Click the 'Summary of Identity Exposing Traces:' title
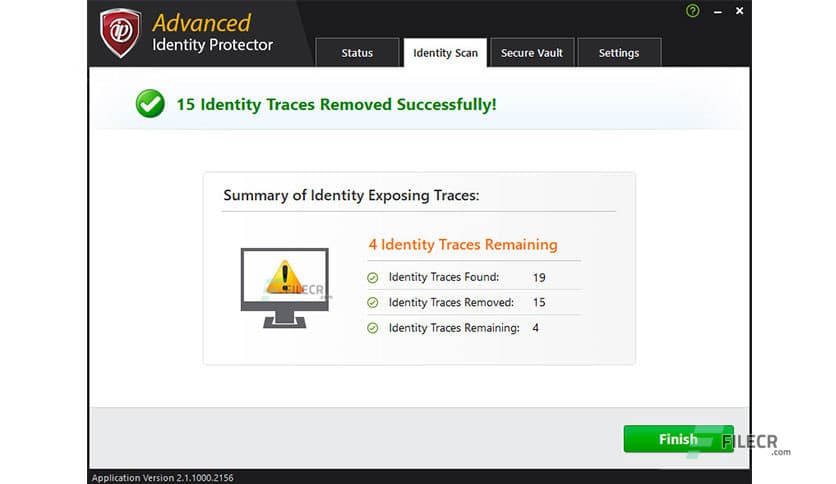 pyautogui.click(x=351, y=195)
